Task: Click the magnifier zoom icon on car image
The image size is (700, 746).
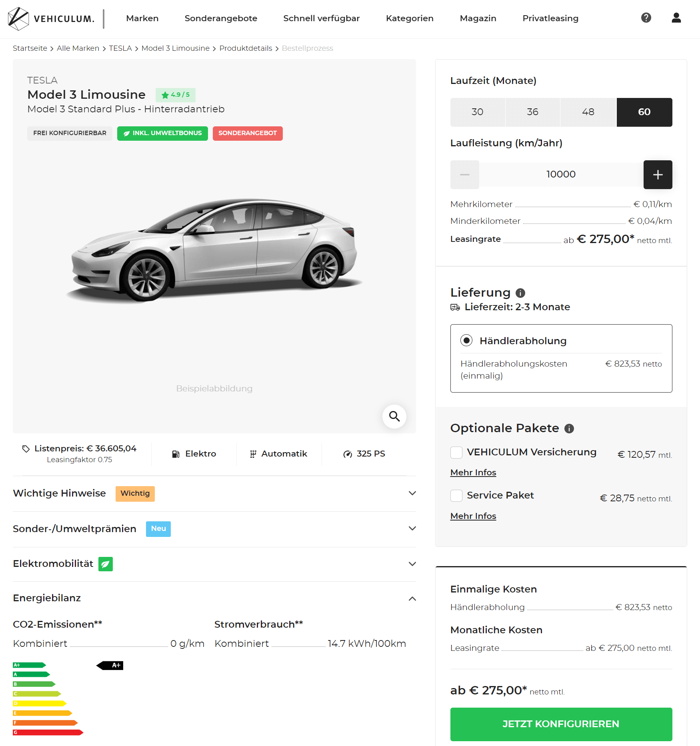Action: pyautogui.click(x=394, y=416)
